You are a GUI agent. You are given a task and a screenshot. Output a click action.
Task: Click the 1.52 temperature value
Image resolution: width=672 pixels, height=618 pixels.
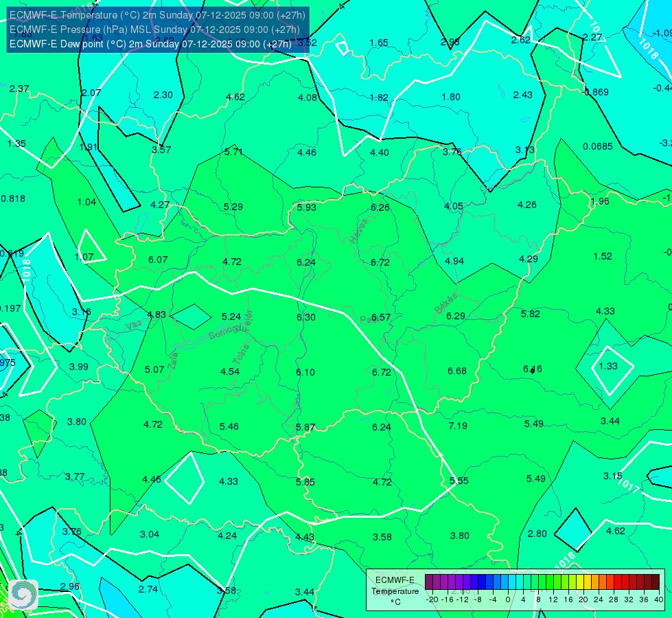603,256
